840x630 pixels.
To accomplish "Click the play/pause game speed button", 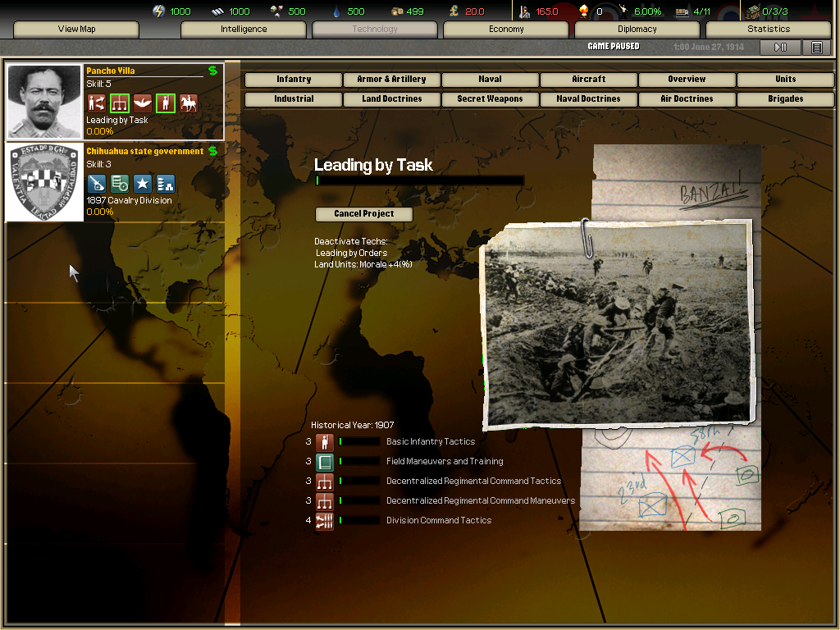I will point(780,48).
